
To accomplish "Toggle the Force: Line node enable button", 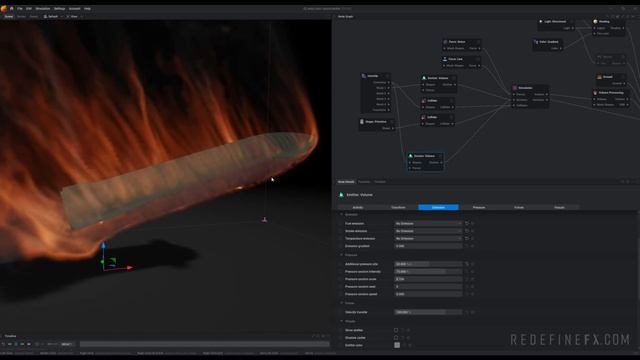I will click(477, 59).
